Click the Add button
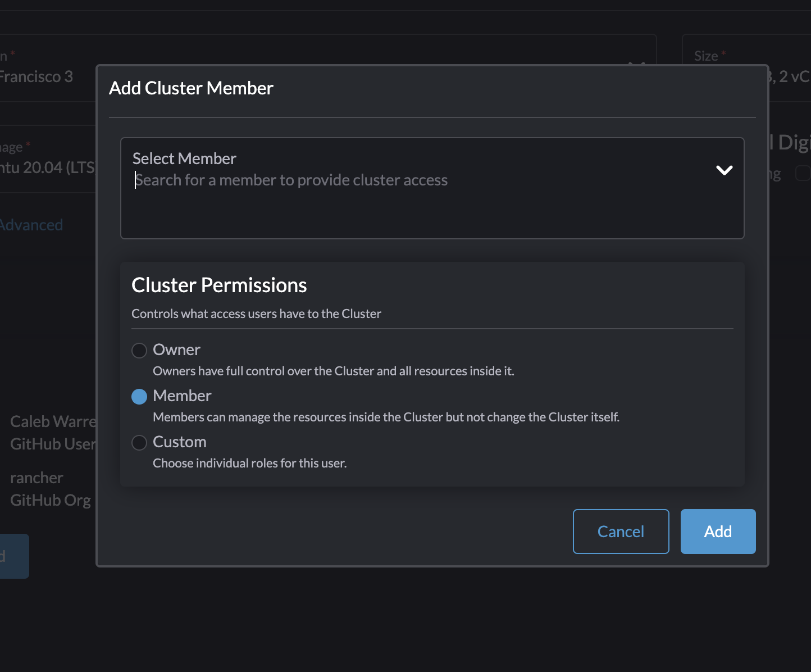This screenshot has width=811, height=672. pos(718,531)
